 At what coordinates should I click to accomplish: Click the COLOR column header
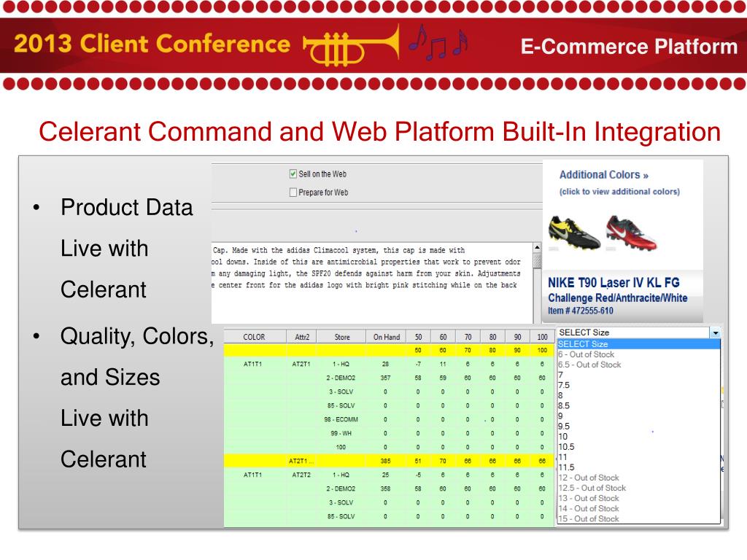[255, 337]
